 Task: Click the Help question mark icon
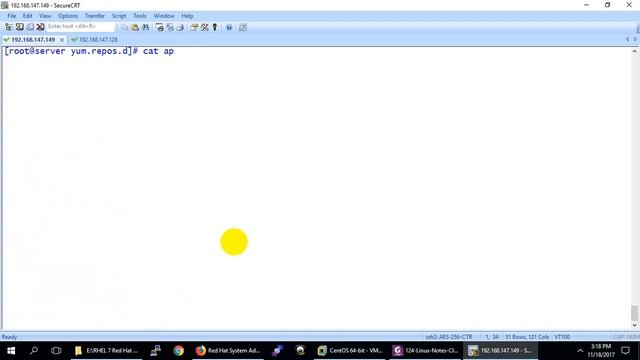229,27
